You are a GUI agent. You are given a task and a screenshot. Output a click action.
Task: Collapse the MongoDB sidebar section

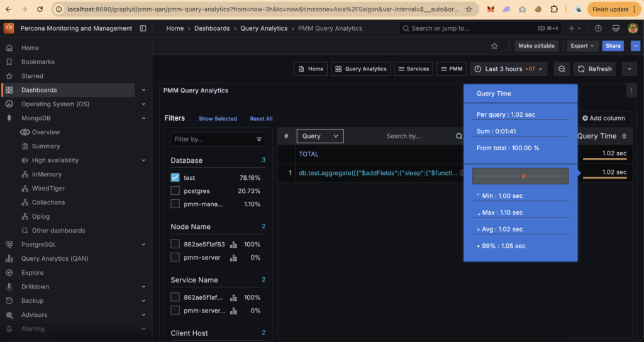143,118
